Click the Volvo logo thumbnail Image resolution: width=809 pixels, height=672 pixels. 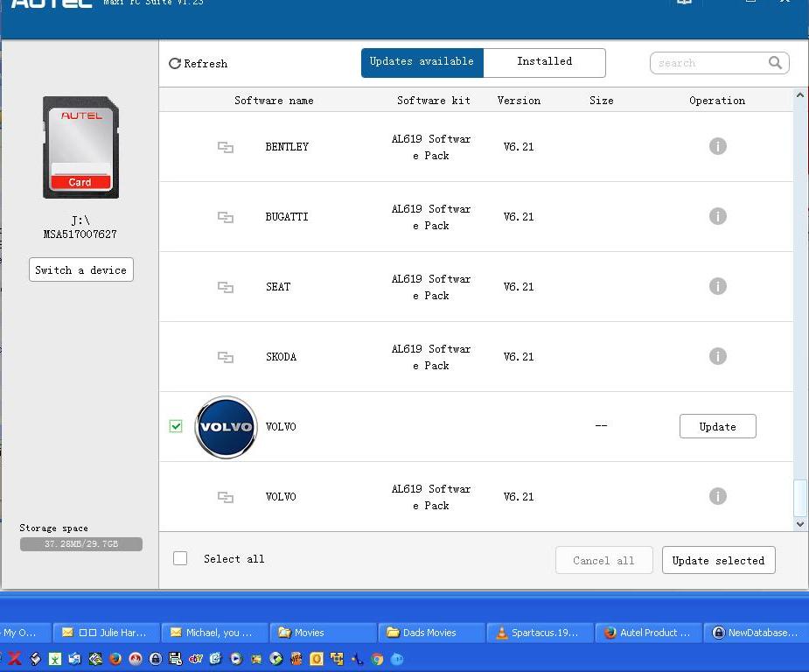(x=226, y=427)
